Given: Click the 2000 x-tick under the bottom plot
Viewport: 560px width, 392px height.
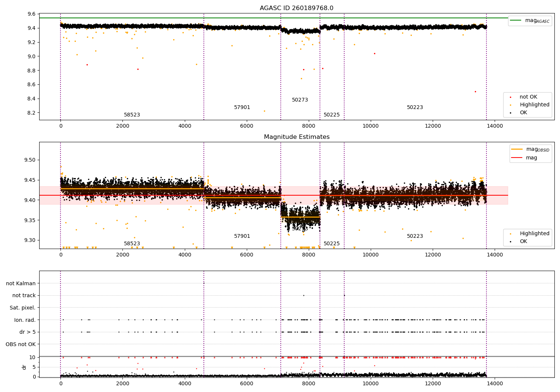Looking at the screenshot, I should [122, 383].
